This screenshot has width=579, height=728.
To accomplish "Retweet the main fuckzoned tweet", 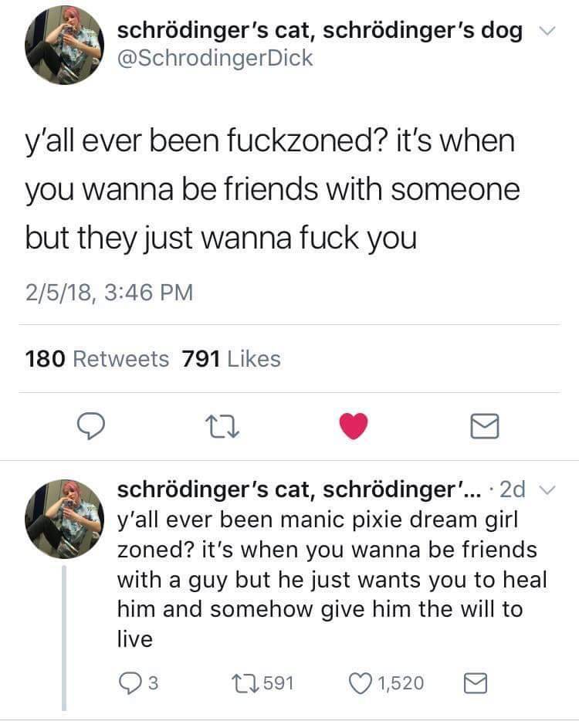I will pos(223,426).
